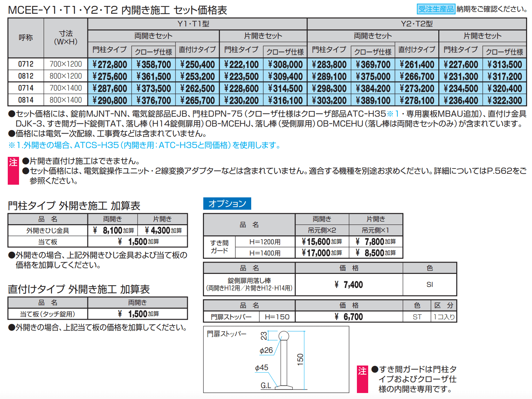This screenshot has width=532, height=399.
Task: Click 錠側扉用落し棒 row label
Action: [249, 284]
